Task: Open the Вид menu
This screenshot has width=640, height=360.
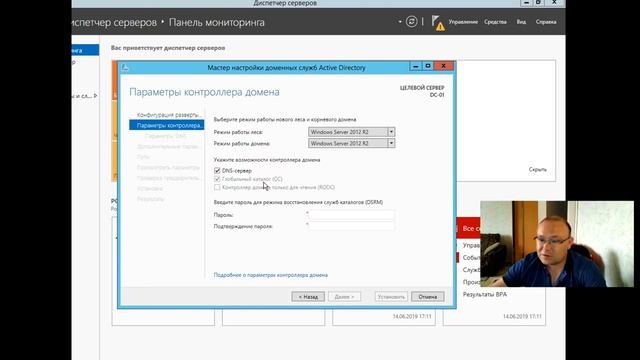Action: 521,22
